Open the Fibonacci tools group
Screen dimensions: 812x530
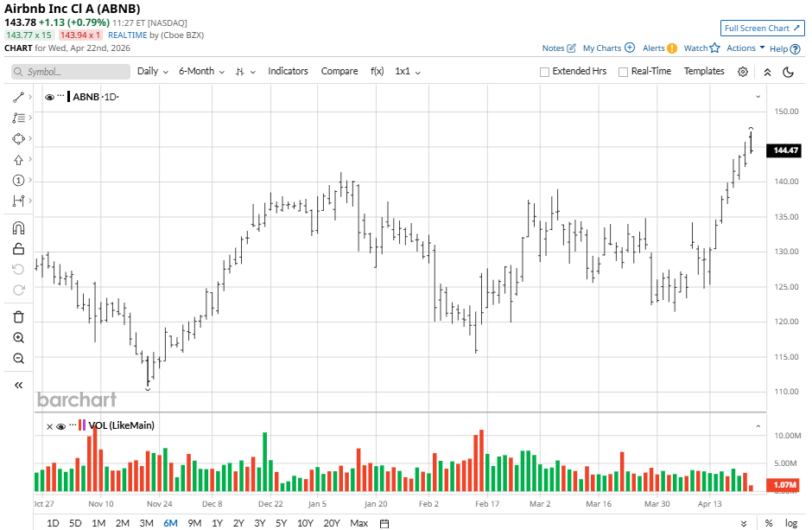point(18,118)
